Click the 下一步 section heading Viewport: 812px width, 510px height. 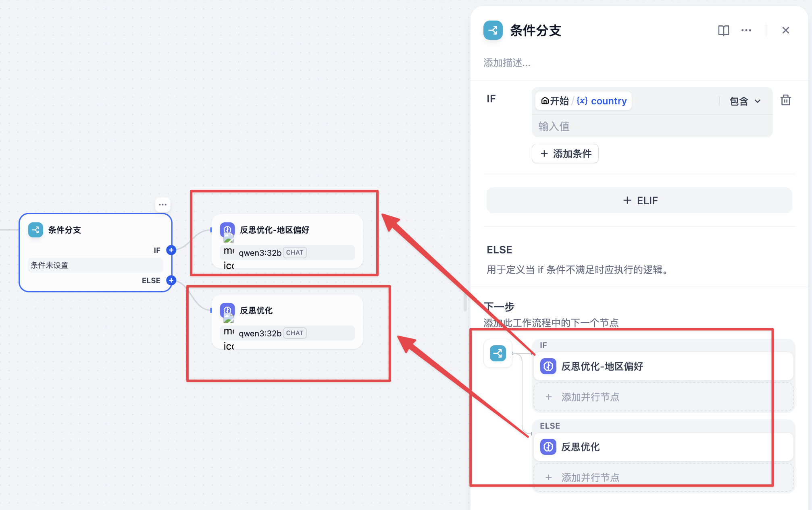pos(499,307)
